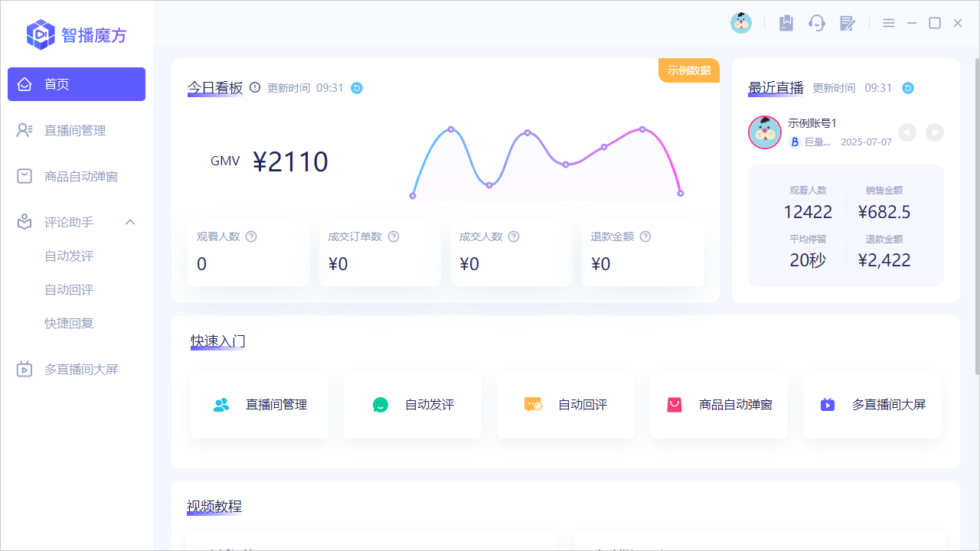Click the question mark next to 退款金额
The height and width of the screenshot is (551, 980).
(645, 236)
